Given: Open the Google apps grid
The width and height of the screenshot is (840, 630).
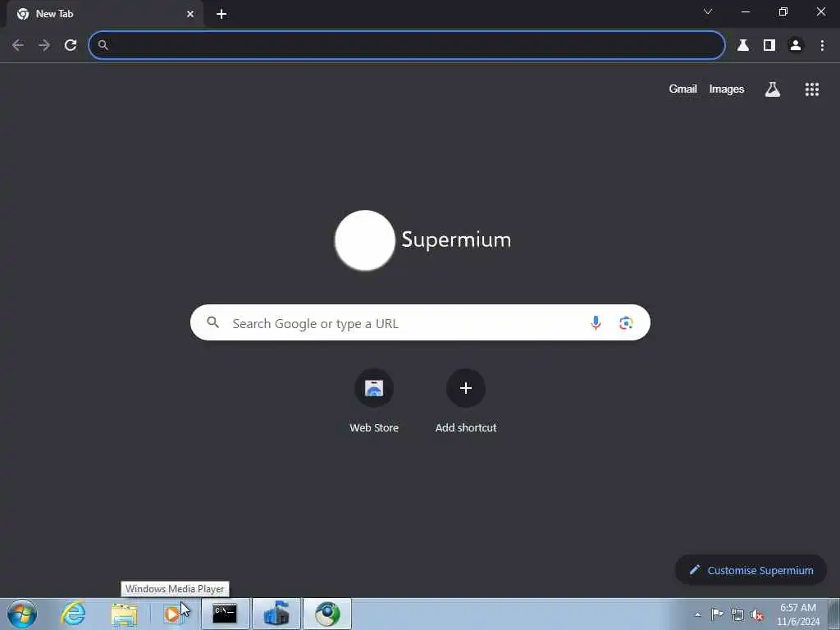Looking at the screenshot, I should [x=811, y=89].
